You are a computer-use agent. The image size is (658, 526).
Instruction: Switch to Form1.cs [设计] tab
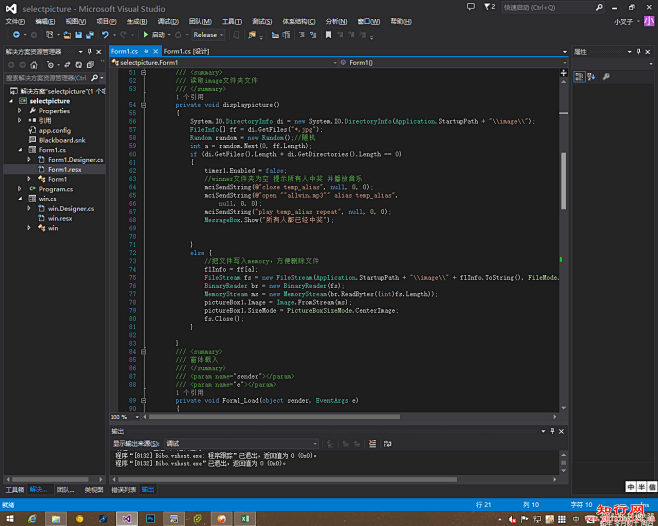pos(187,50)
